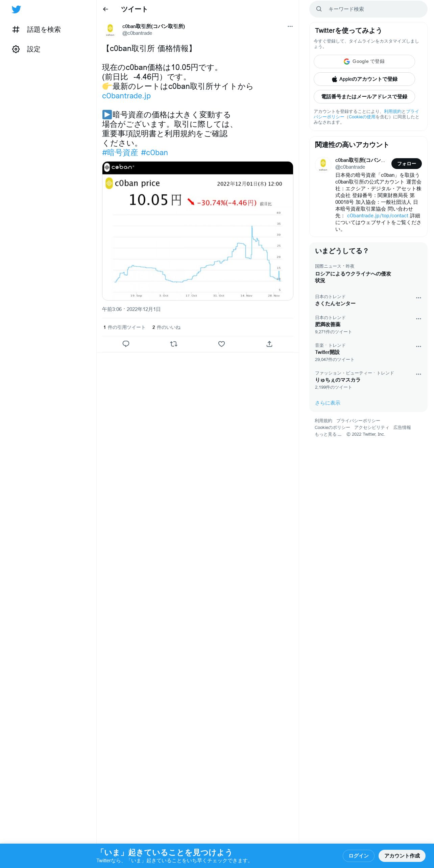This screenshot has width=434, height=868.
Task: Open the reply icon under the tweet
Action: point(126,344)
